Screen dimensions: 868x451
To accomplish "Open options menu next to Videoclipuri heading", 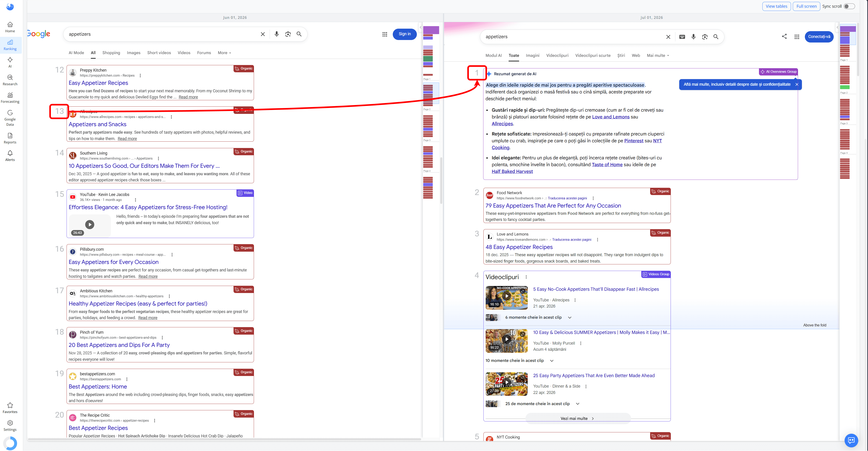I will click(x=526, y=277).
